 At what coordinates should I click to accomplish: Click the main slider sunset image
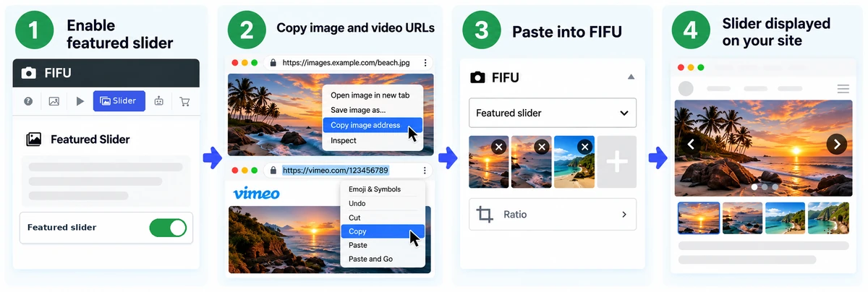tap(762, 147)
